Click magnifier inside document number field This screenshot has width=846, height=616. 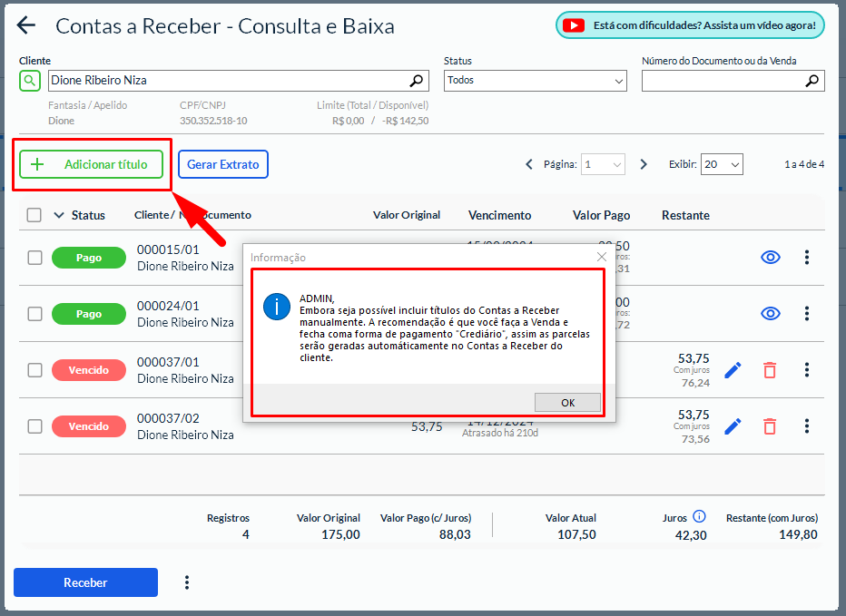coord(812,81)
